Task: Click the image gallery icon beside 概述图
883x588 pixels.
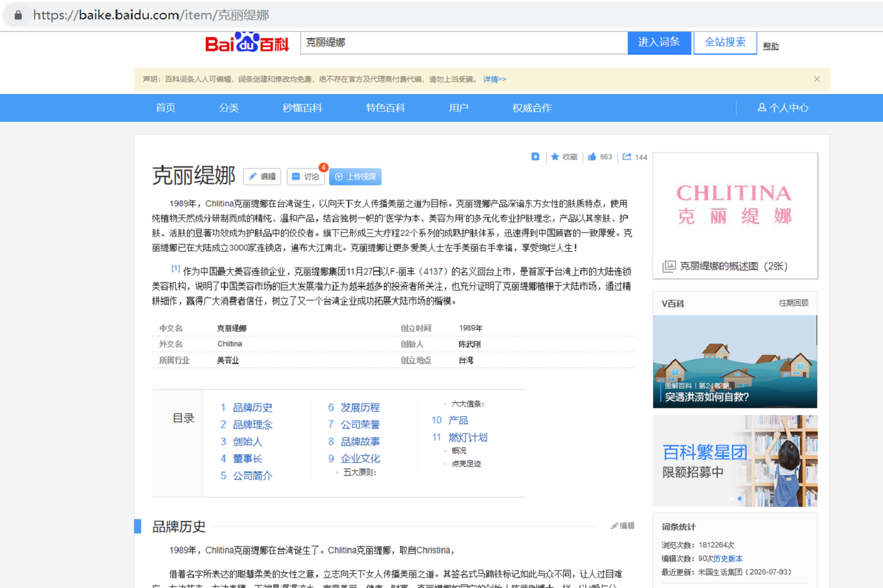Action: [x=669, y=266]
